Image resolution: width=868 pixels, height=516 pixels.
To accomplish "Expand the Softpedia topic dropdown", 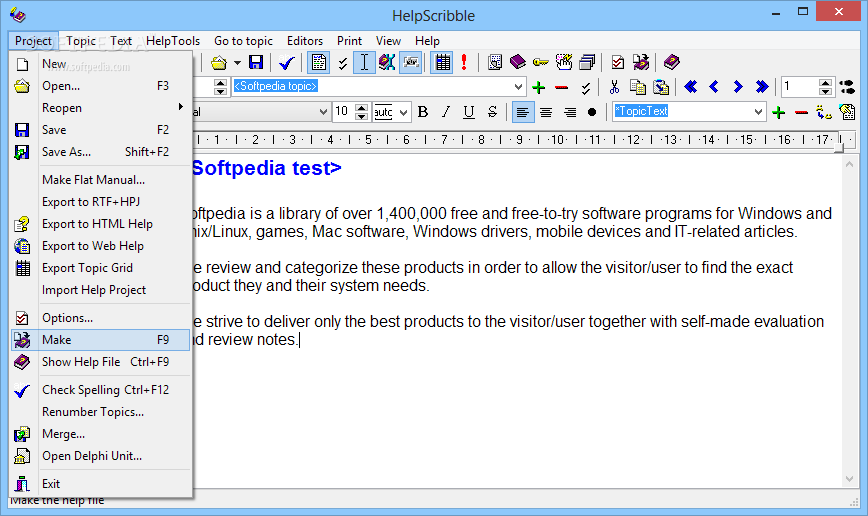I will [518, 87].
